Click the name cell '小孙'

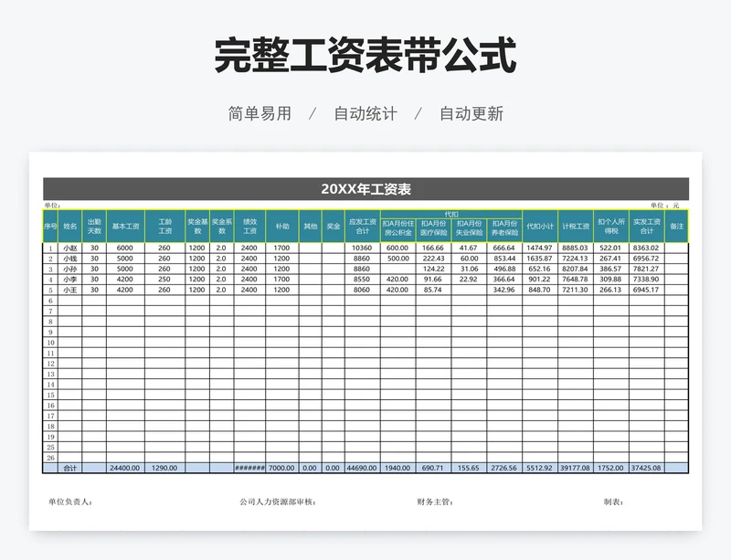point(70,269)
